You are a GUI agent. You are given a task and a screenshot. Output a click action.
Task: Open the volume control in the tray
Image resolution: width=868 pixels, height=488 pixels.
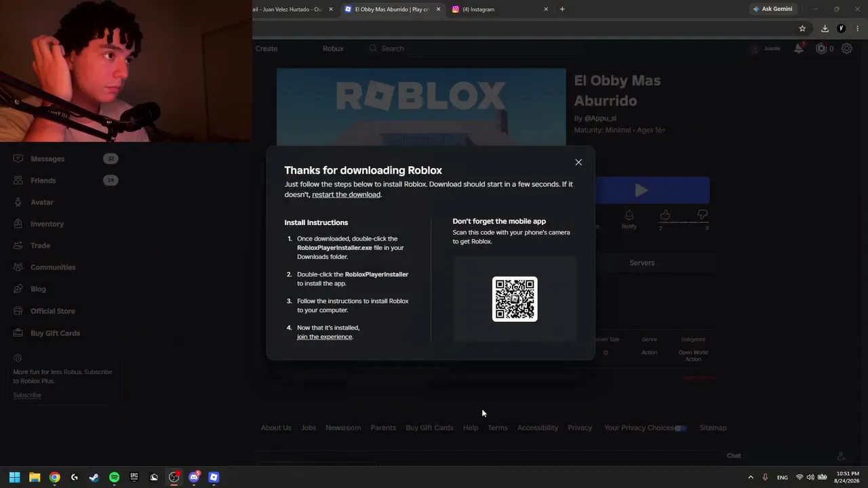(810, 477)
